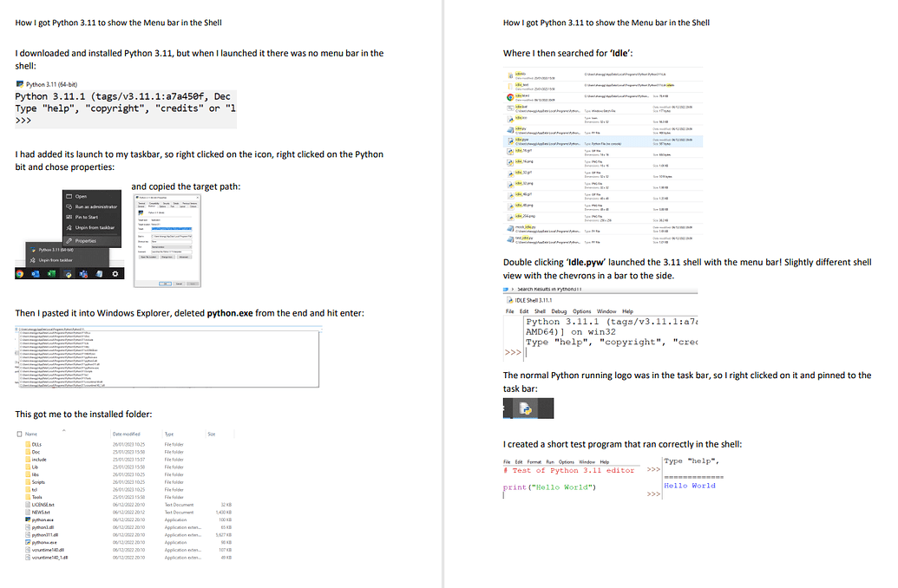Click the print("Hello World") code line
The height and width of the screenshot is (588, 898).
click(x=550, y=487)
